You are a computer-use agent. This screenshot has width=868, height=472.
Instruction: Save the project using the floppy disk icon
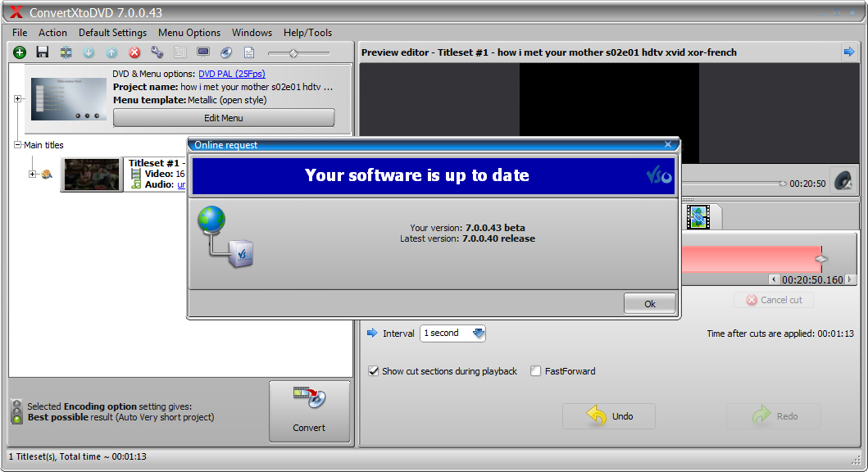(x=42, y=52)
